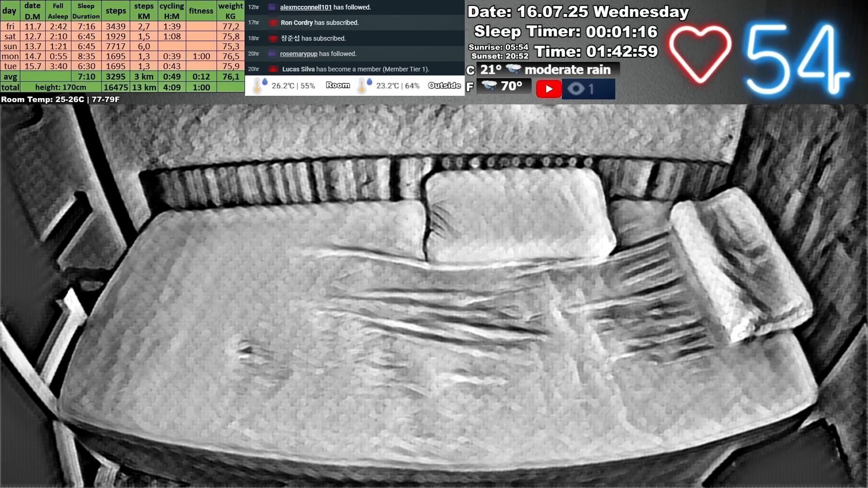Click the steps KM column header

coord(144,11)
